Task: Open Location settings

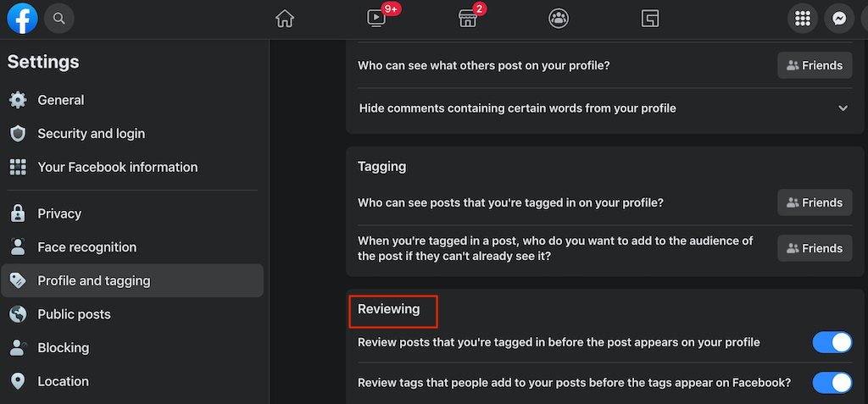Action: tap(132, 382)
